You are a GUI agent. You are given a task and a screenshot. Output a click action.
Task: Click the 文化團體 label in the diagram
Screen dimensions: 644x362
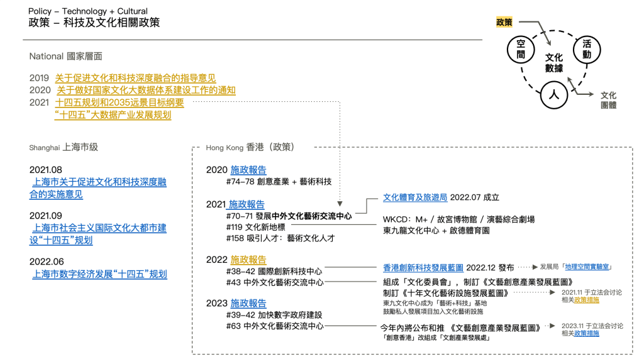click(608, 101)
